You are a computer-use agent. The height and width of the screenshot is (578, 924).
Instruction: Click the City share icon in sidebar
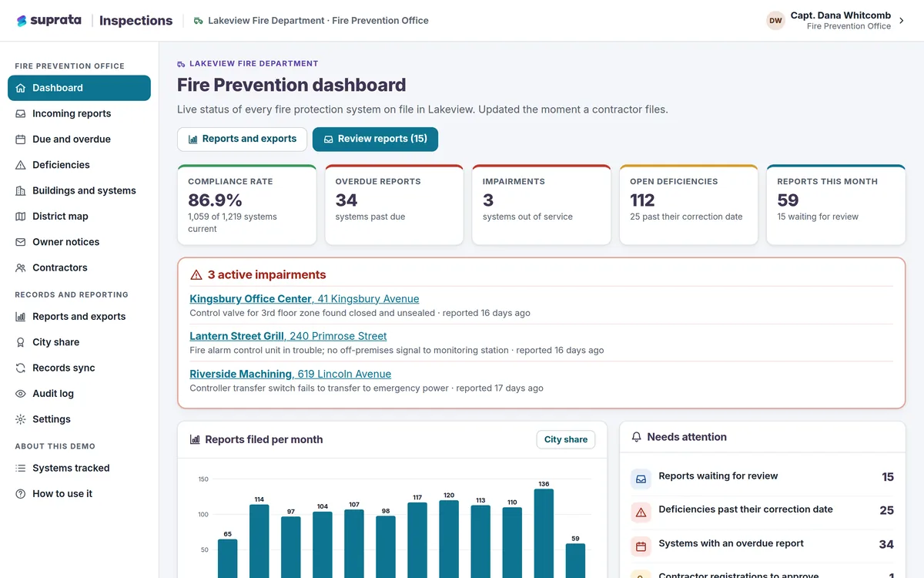tap(21, 342)
